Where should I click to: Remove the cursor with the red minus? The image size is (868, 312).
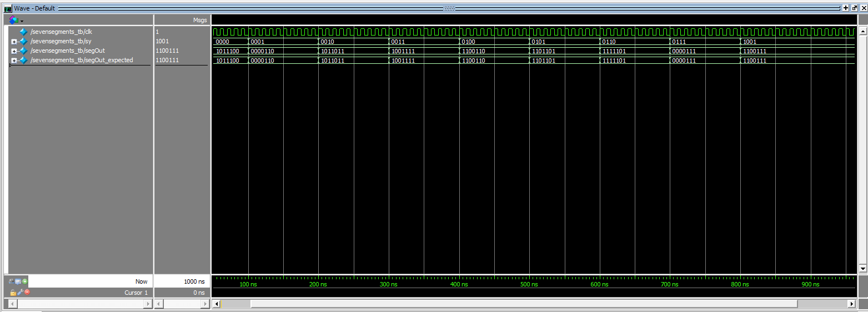[x=27, y=292]
